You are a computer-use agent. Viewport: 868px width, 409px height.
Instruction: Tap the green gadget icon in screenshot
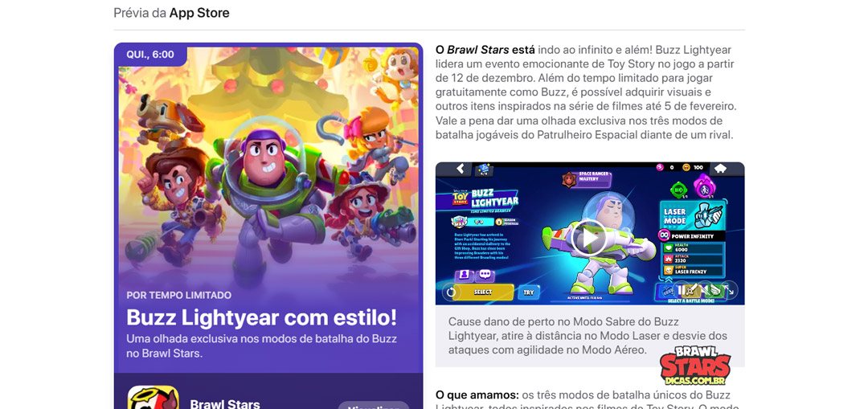click(678, 190)
